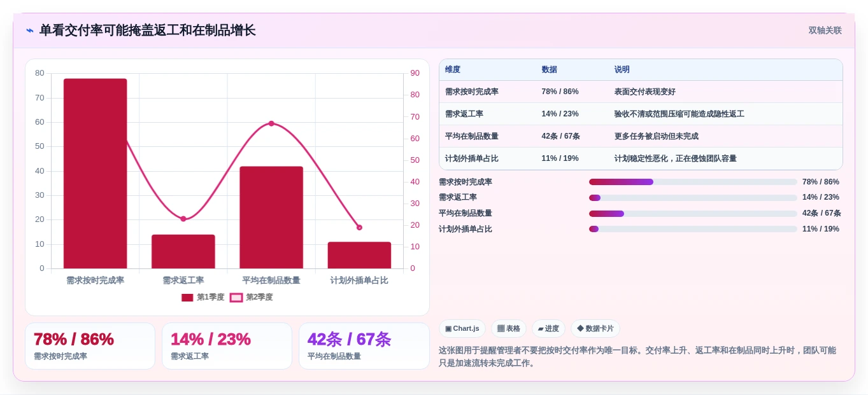Click the 平均在制品数量 bar in the chart

point(271,218)
